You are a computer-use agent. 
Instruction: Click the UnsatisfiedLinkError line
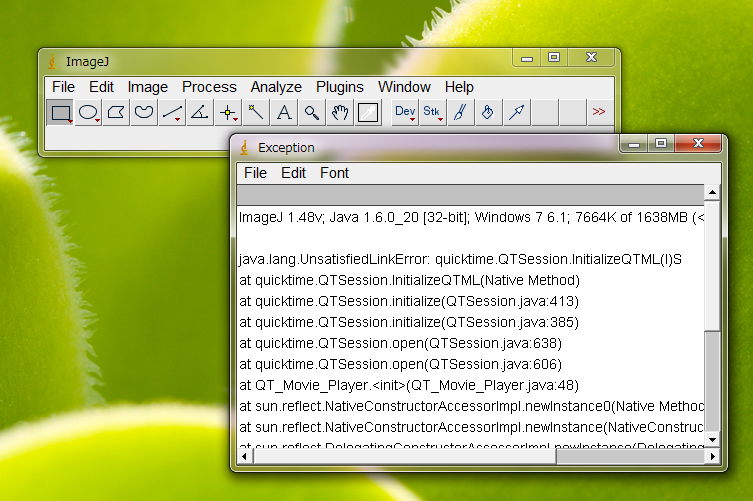[x=461, y=259]
